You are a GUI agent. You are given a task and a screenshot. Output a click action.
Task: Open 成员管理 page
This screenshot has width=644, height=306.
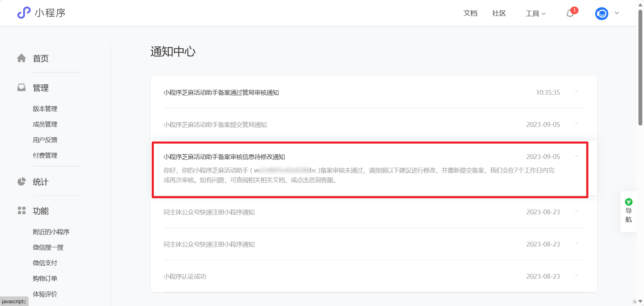(x=45, y=124)
